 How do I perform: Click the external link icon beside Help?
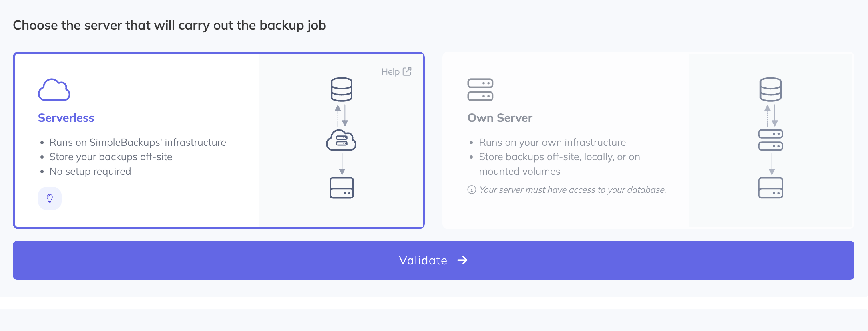pyautogui.click(x=407, y=71)
